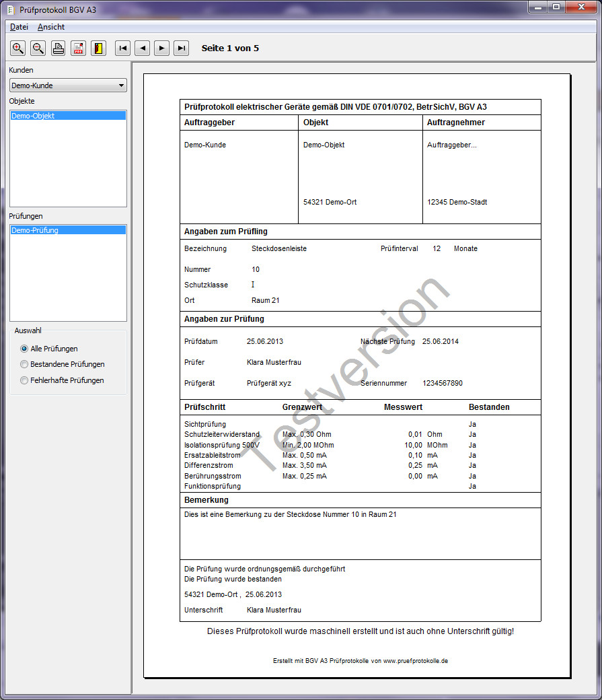Click the zoom in magnifier icon

tap(18, 48)
